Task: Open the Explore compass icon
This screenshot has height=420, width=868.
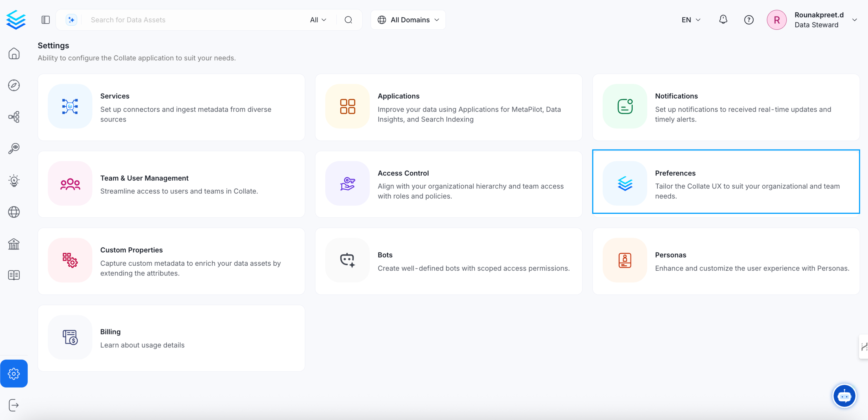Action: (x=14, y=85)
